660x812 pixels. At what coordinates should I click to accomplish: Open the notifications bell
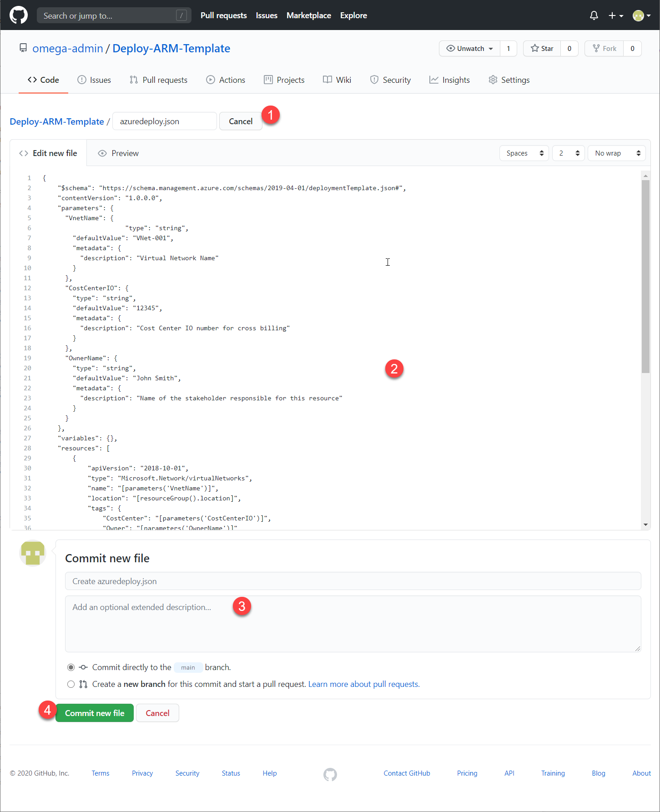[x=594, y=15]
